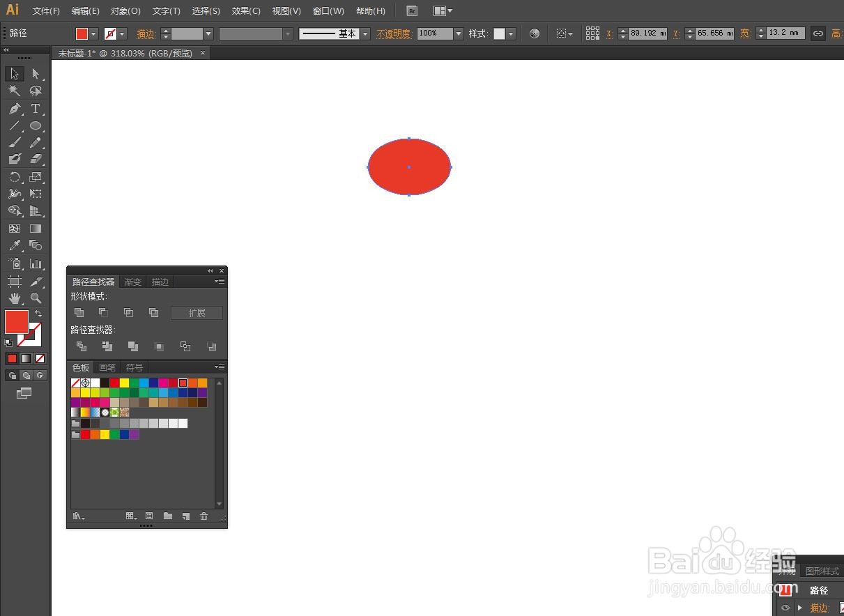Set paint mode to None
Viewport: 844px width, 616px height.
(40, 358)
